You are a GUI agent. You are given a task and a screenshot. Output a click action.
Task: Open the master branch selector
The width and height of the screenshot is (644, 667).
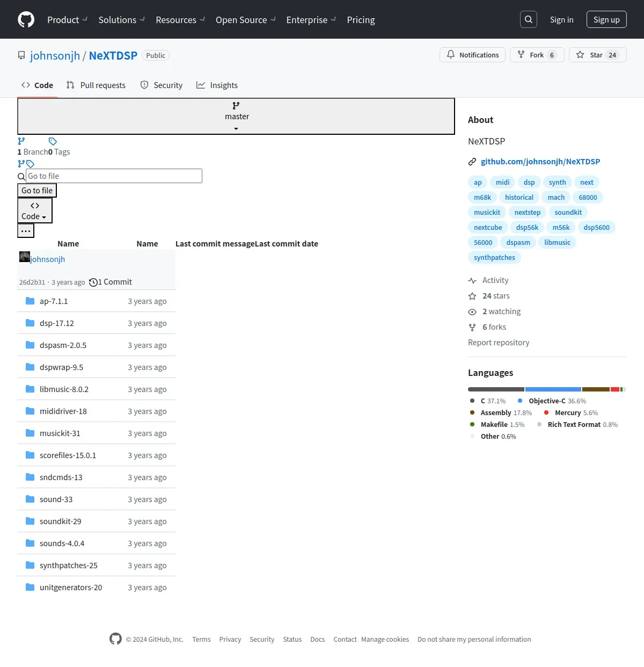(236, 116)
